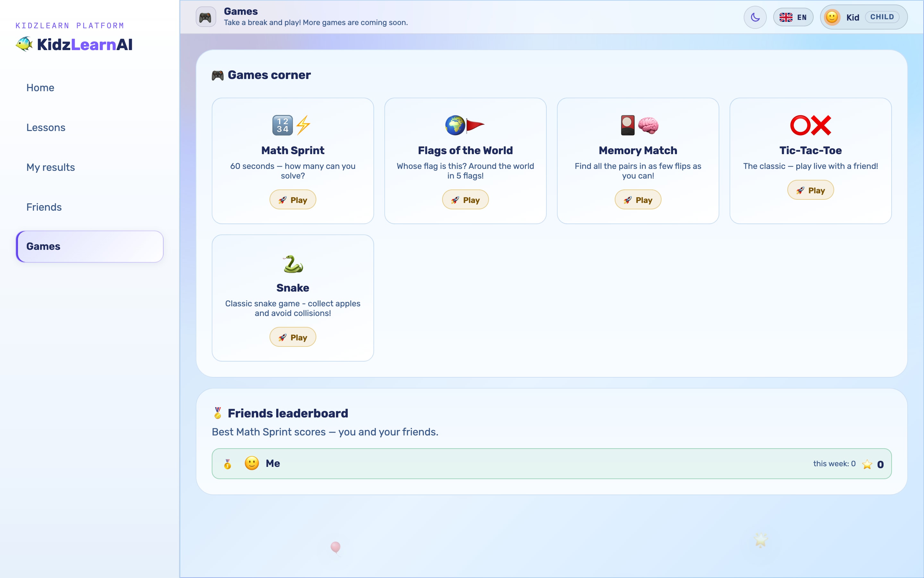Play Tic-Tac-Toe with a friend

pyautogui.click(x=811, y=190)
